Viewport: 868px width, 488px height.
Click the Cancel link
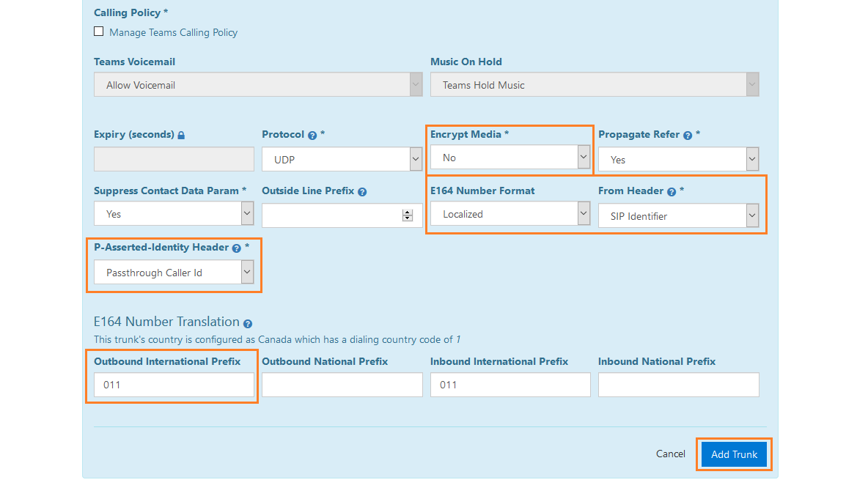[670, 454]
